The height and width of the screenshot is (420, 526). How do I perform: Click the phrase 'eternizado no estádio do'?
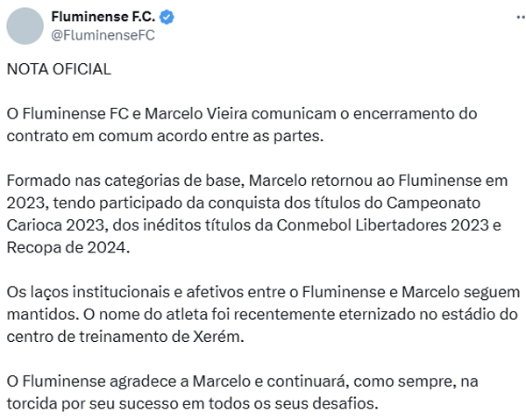pyautogui.click(x=428, y=315)
